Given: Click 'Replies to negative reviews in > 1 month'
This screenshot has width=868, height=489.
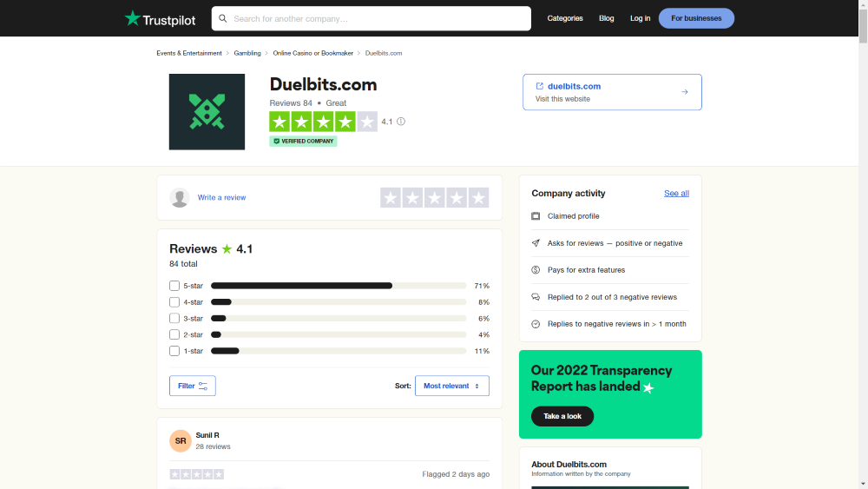Looking at the screenshot, I should (616, 324).
